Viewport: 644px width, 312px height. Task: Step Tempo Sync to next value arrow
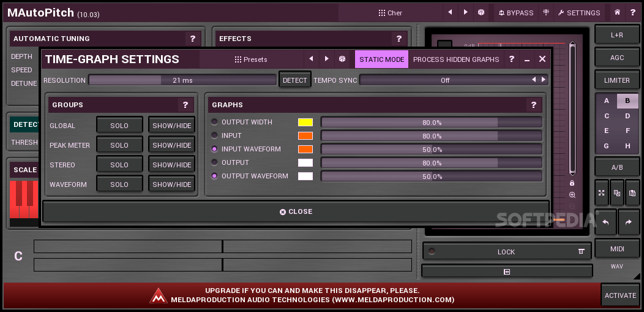coord(544,80)
